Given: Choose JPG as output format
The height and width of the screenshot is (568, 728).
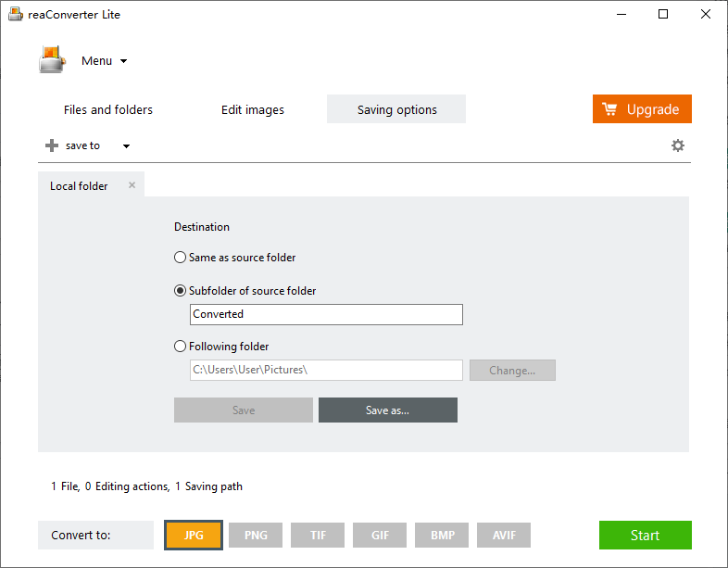Looking at the screenshot, I should 194,535.
